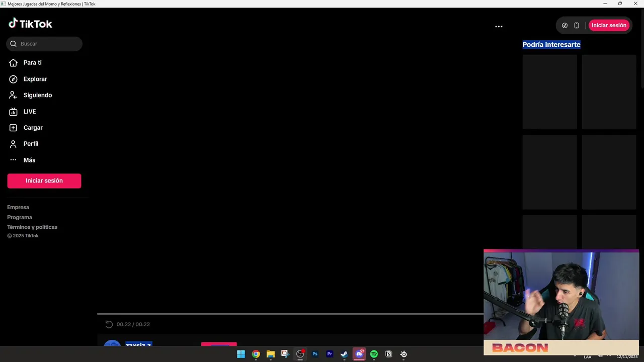Open the Windows Start menu
644x362 pixels.
241,354
